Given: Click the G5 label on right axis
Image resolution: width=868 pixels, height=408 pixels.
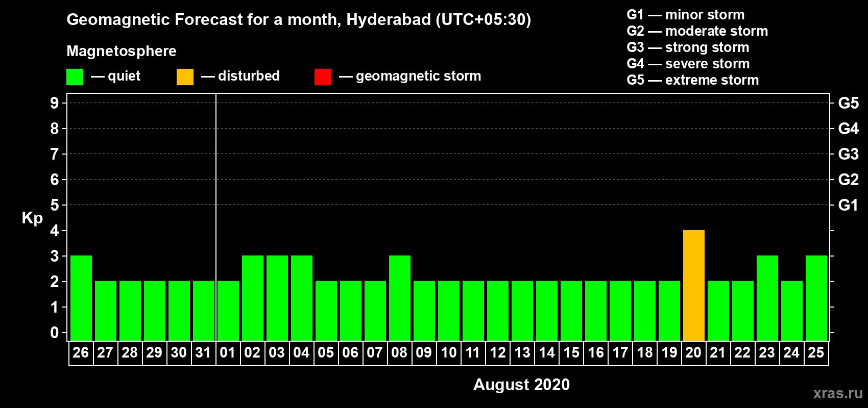Looking at the screenshot, I should pyautogui.click(x=849, y=103).
